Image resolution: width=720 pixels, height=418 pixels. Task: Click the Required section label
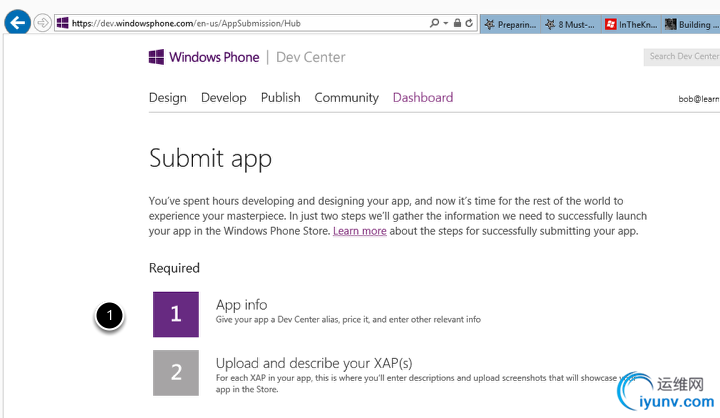point(174,268)
